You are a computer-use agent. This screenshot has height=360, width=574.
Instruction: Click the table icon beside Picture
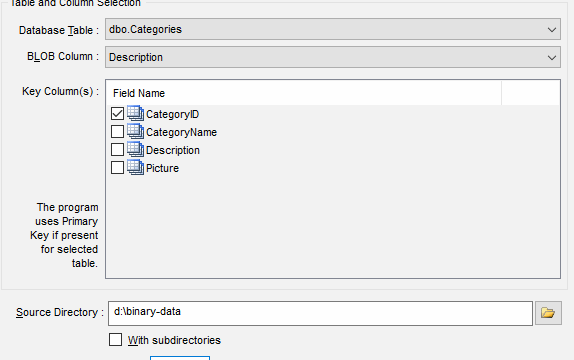click(135, 167)
